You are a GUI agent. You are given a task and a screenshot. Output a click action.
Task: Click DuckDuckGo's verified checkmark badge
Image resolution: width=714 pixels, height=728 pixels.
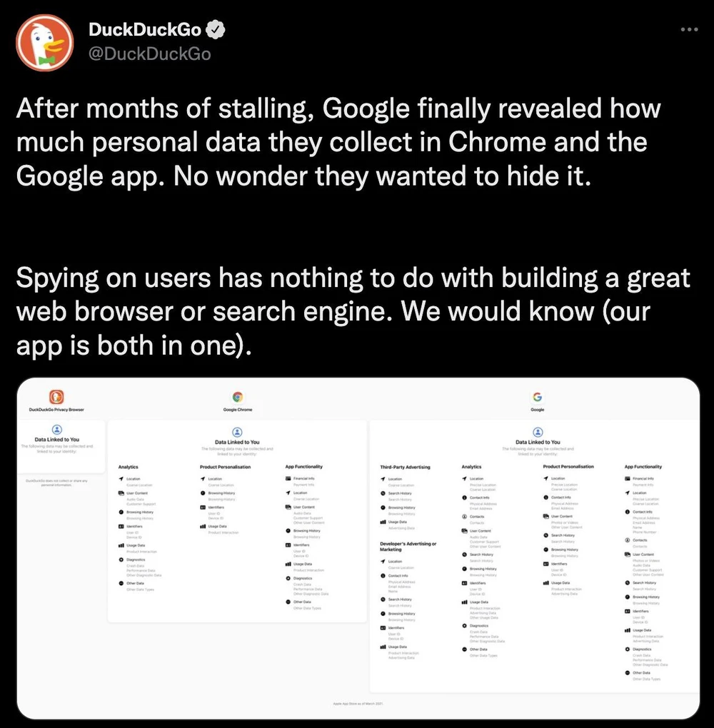pos(214,29)
